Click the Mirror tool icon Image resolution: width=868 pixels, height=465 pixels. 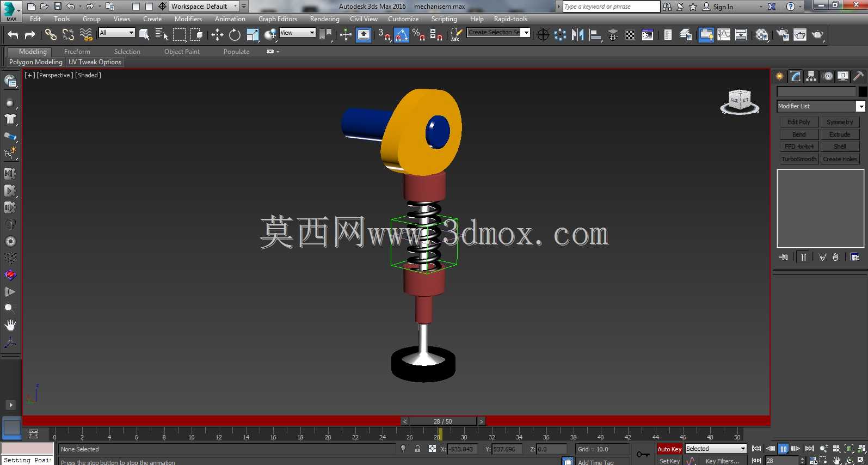[578, 35]
